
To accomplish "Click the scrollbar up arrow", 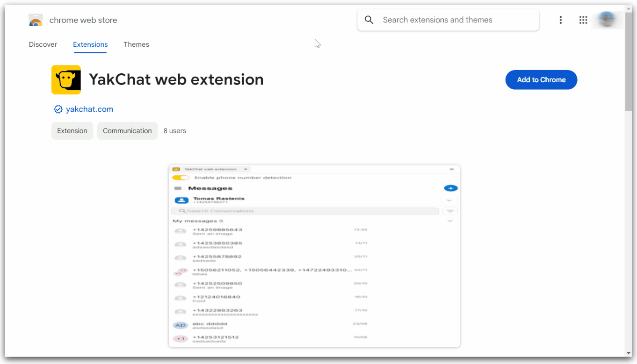I will pos(629,8).
